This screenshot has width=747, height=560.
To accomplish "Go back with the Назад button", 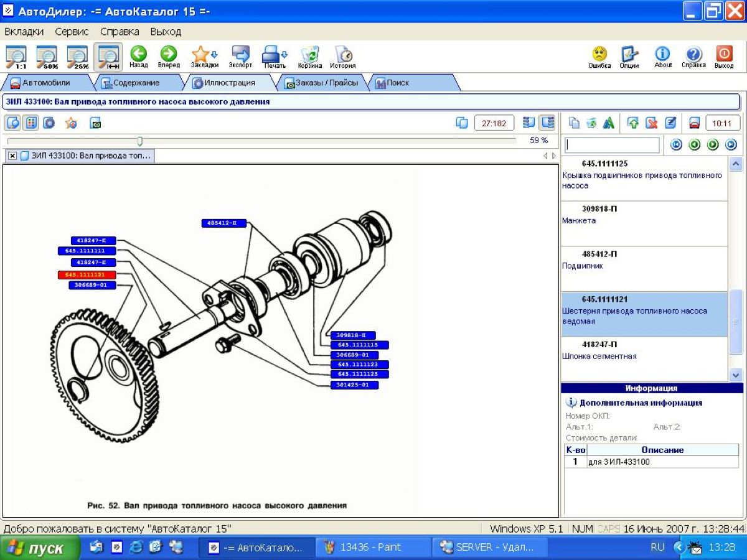I will pyautogui.click(x=139, y=57).
